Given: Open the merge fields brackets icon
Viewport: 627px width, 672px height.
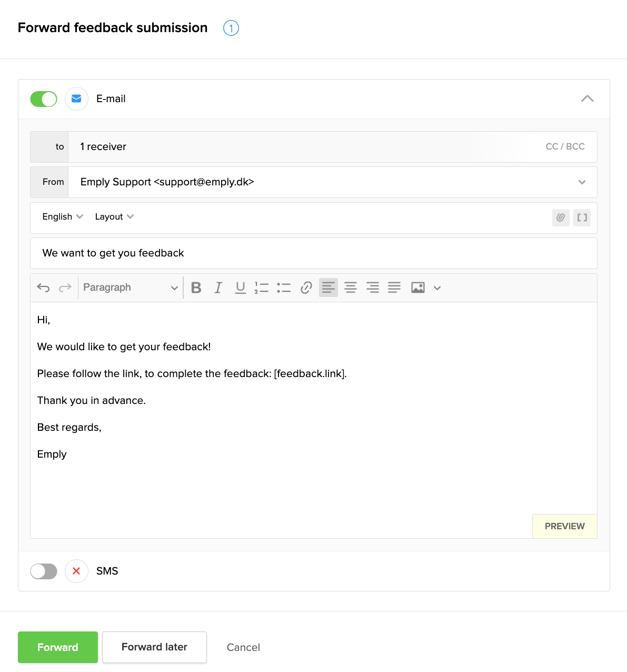Looking at the screenshot, I should [x=582, y=218].
